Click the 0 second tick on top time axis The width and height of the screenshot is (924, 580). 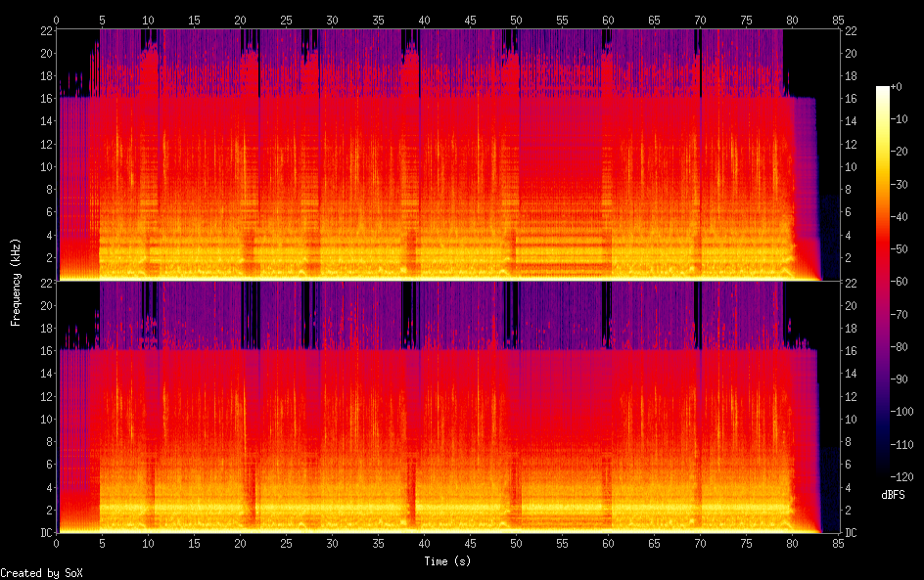pyautogui.click(x=57, y=20)
